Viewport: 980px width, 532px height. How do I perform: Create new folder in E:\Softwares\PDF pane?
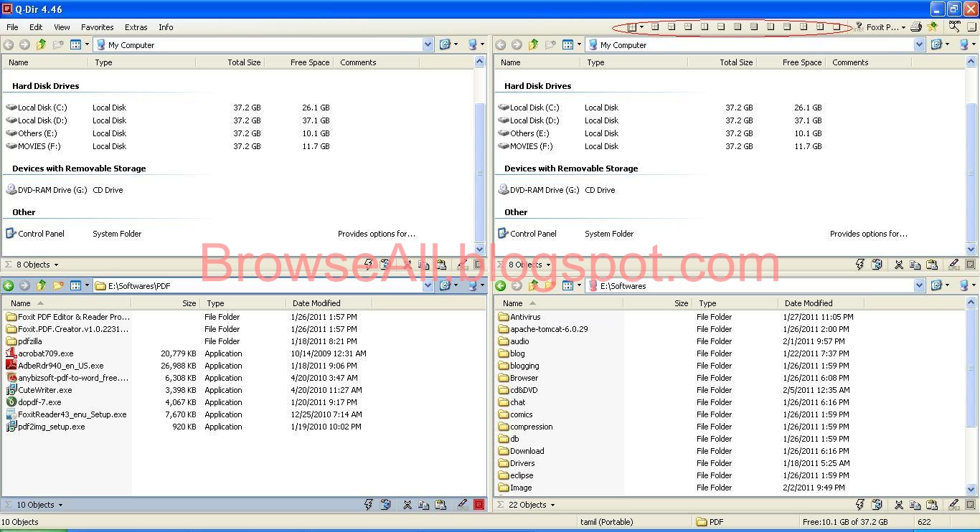click(x=58, y=285)
